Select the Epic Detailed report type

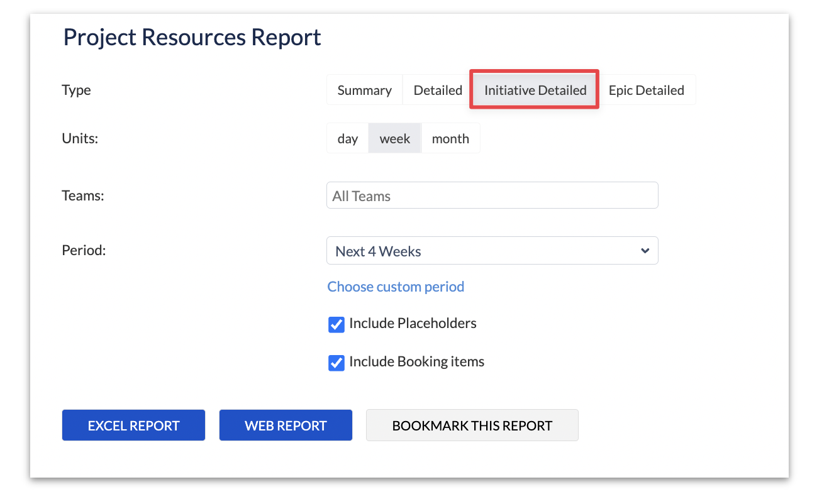click(x=646, y=90)
